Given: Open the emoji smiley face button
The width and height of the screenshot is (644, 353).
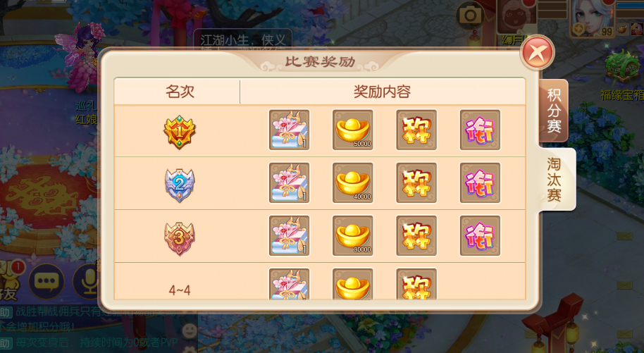Looking at the screenshot, I should [190, 331].
